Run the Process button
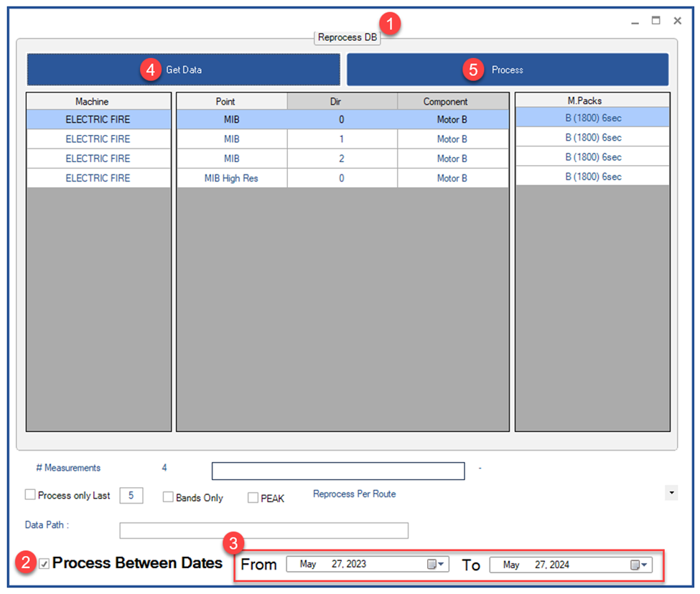Screen dimensions: 700x594 click(508, 70)
